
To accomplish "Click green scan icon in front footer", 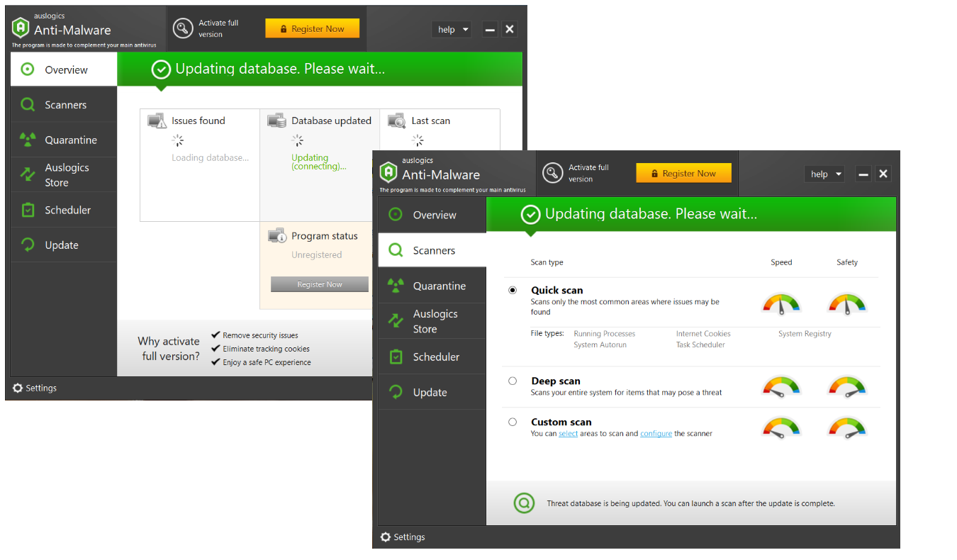I will point(524,503).
